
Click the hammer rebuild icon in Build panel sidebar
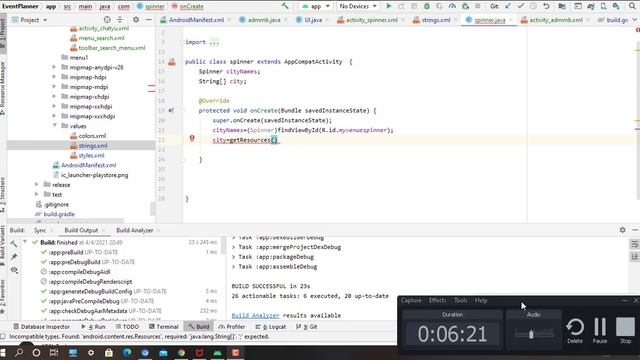14,244
